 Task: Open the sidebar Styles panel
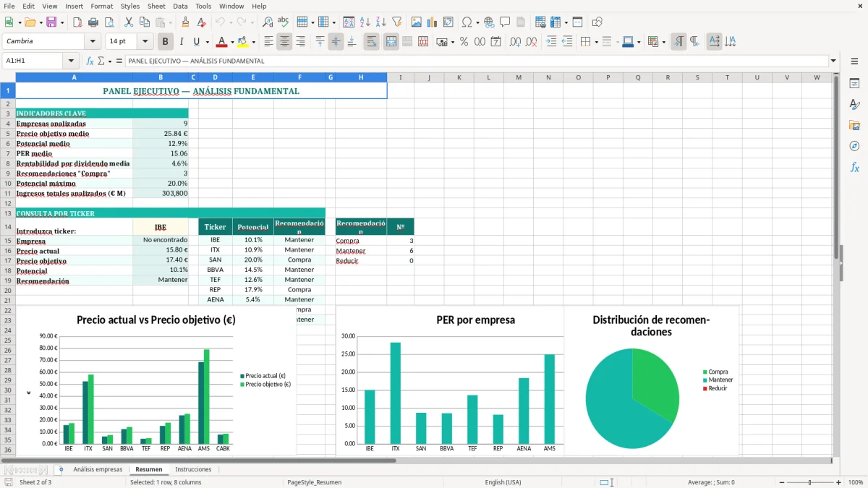click(854, 104)
